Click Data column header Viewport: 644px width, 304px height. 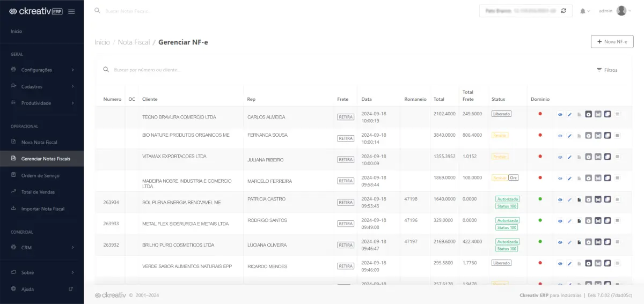click(367, 99)
